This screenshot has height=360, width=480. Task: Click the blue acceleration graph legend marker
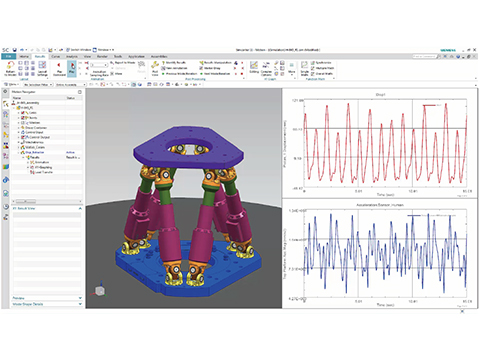(x=414, y=216)
